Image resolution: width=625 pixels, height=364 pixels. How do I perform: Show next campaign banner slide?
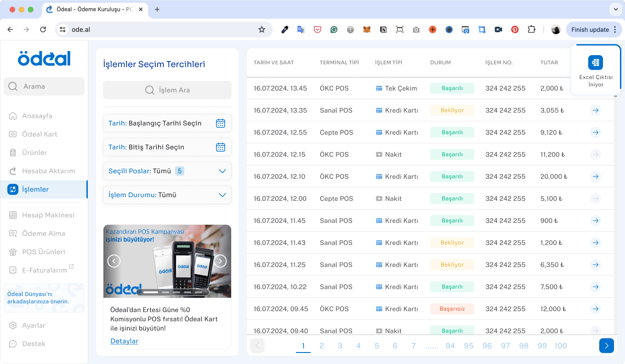(221, 261)
